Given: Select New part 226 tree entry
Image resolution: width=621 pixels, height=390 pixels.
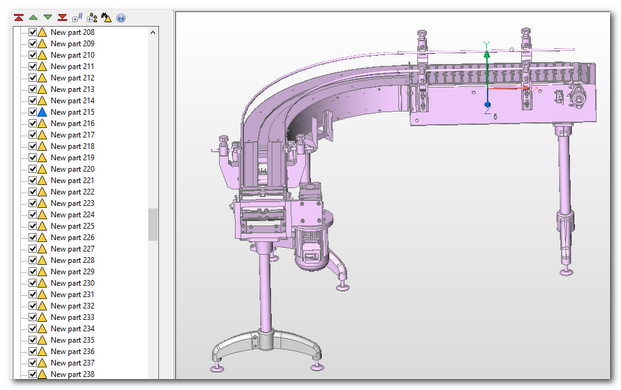Looking at the screenshot, I should coord(72,237).
